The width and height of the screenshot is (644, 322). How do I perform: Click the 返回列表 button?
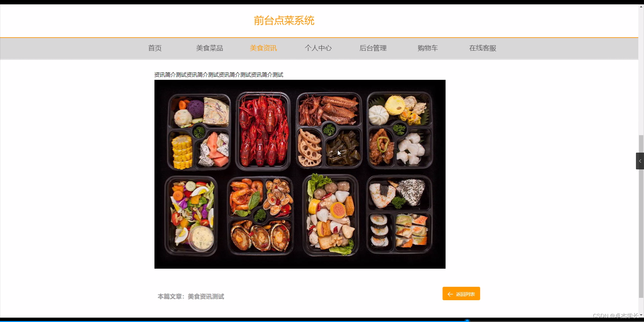461,293
